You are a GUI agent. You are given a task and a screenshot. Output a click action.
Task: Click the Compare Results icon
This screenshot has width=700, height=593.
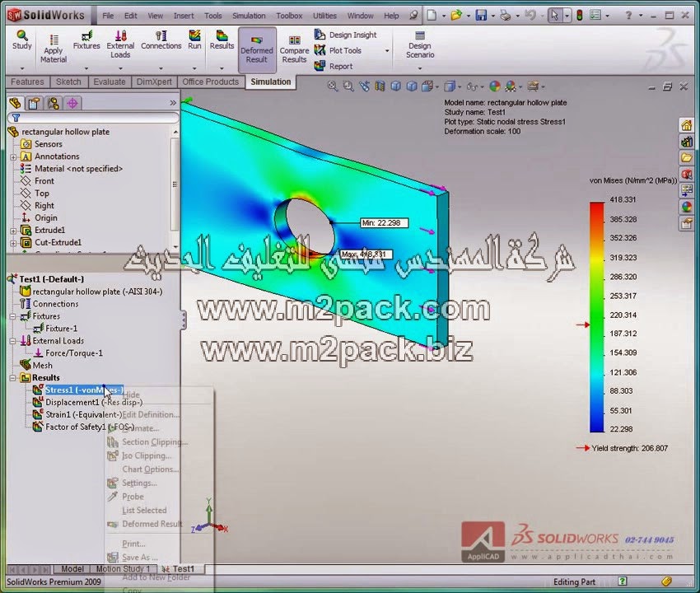[294, 49]
